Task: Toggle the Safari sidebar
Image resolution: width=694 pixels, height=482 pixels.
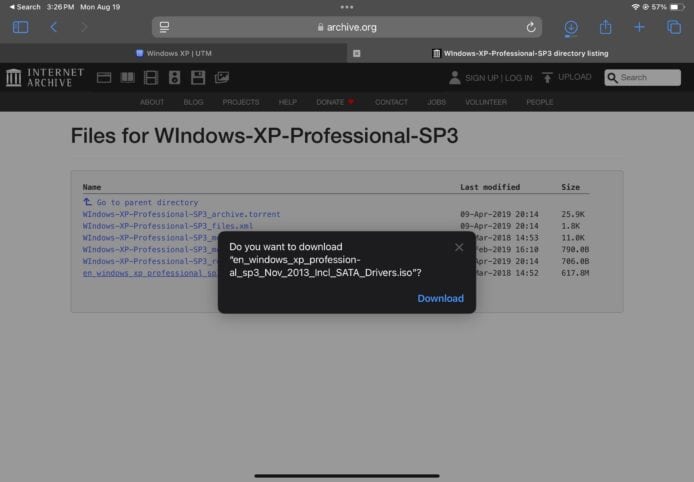Action: tap(20, 27)
